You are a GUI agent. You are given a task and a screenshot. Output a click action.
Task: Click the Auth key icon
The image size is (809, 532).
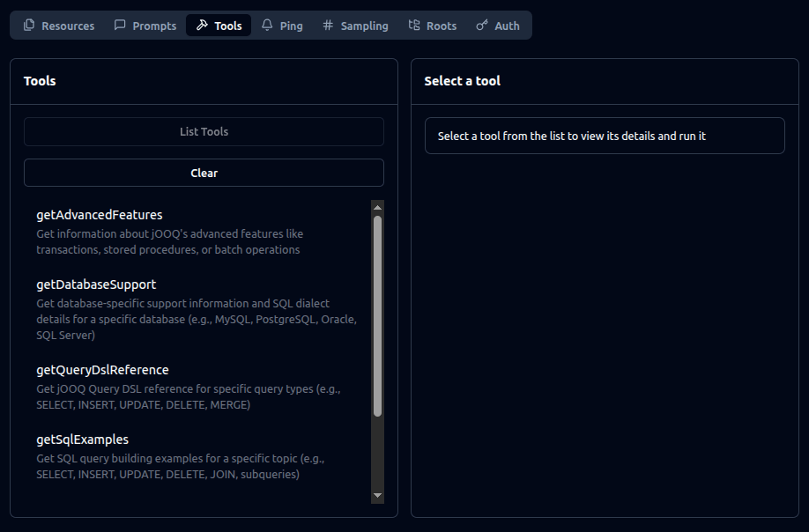[x=482, y=26]
